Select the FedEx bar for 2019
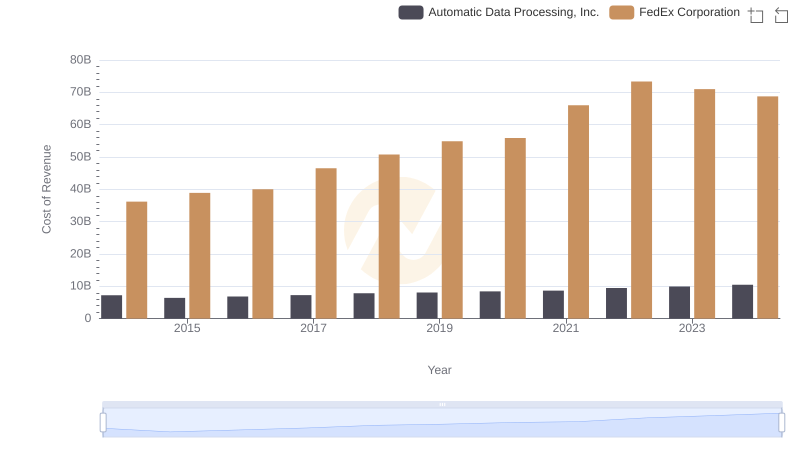The image size is (800, 461). tap(452, 230)
